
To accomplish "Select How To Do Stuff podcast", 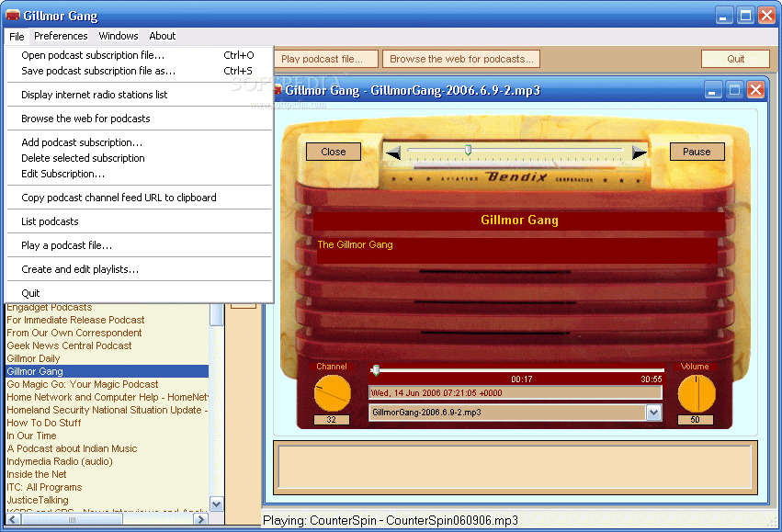I will click(x=108, y=424).
